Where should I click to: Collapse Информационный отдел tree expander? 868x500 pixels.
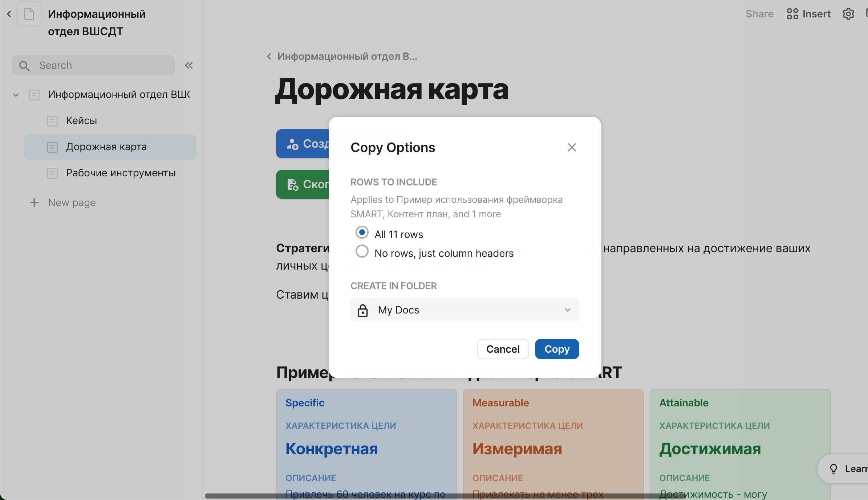pos(16,95)
